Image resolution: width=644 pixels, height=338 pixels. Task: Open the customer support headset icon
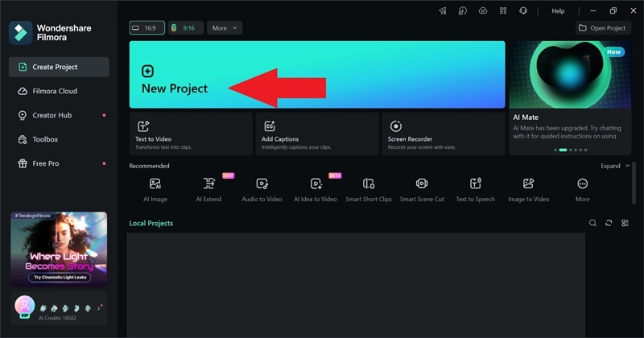coord(523,11)
